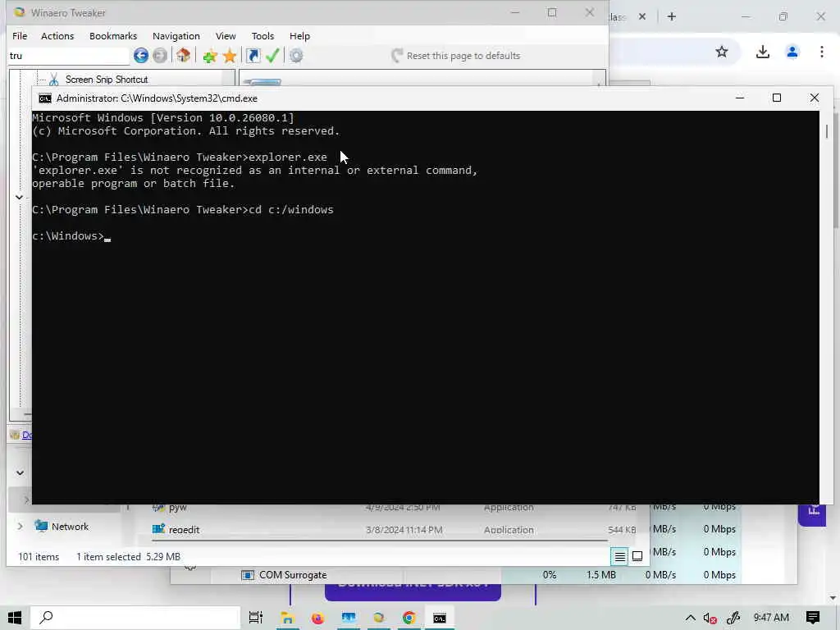This screenshot has width=840, height=630.
Task: Switch Explorer to details view icon
Action: coord(619,557)
